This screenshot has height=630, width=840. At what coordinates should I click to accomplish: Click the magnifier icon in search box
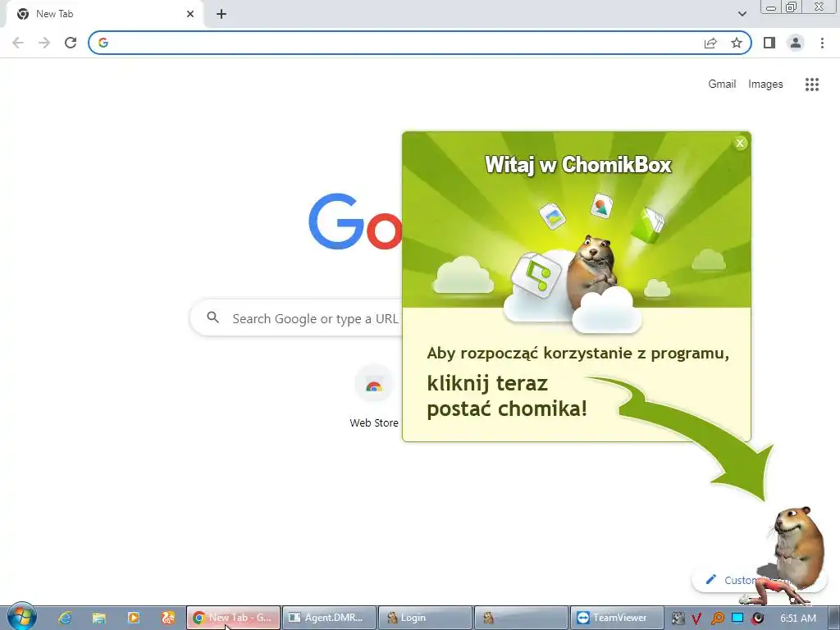(x=213, y=317)
